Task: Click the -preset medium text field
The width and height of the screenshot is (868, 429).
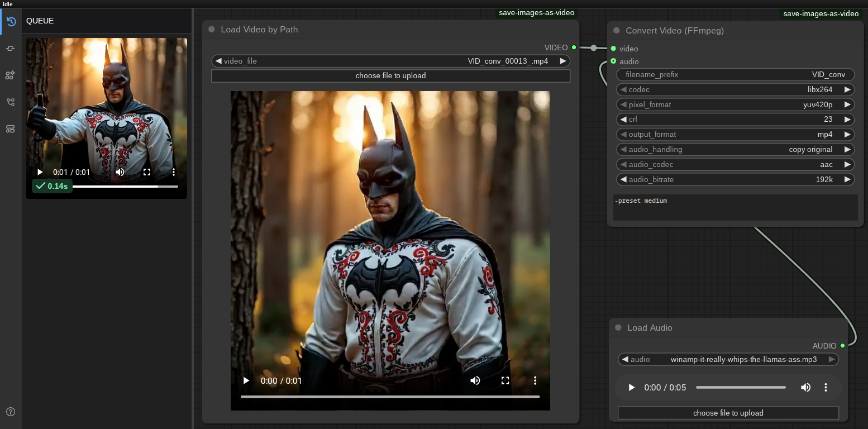Action: tap(736, 207)
